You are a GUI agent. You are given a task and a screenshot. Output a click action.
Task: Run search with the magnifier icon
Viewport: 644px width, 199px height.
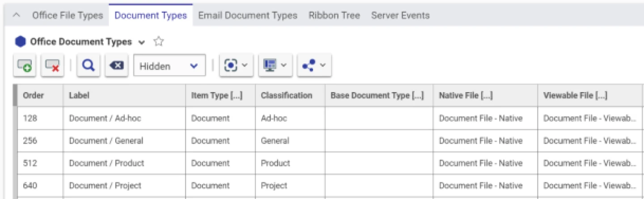point(89,66)
